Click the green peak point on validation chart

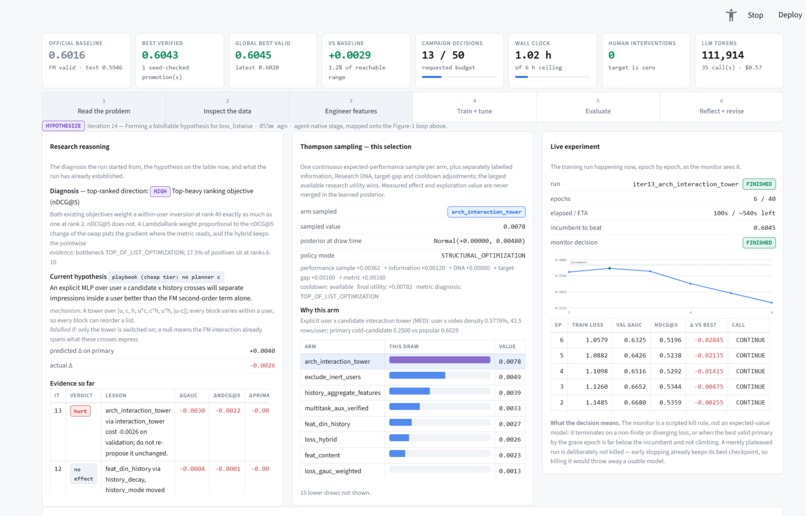(x=610, y=268)
